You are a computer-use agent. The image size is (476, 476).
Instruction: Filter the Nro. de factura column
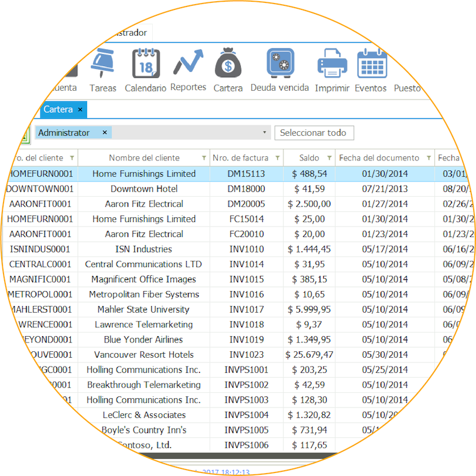coord(278,158)
